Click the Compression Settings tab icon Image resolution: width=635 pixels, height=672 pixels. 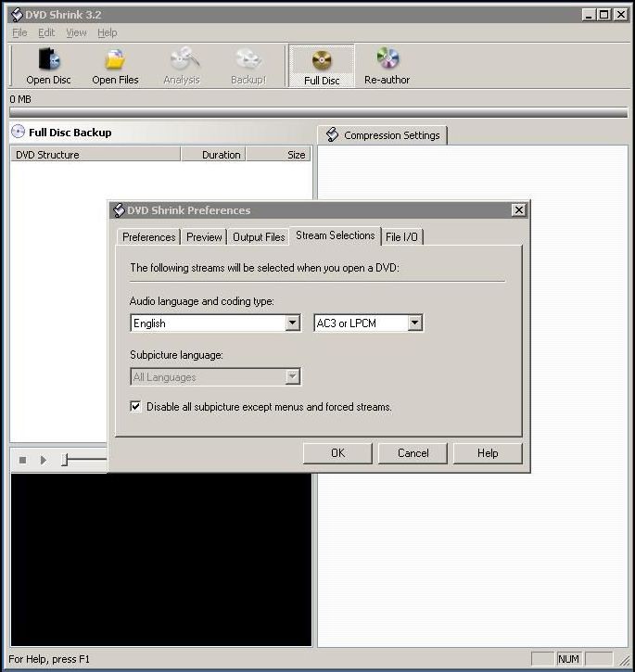[x=332, y=134]
